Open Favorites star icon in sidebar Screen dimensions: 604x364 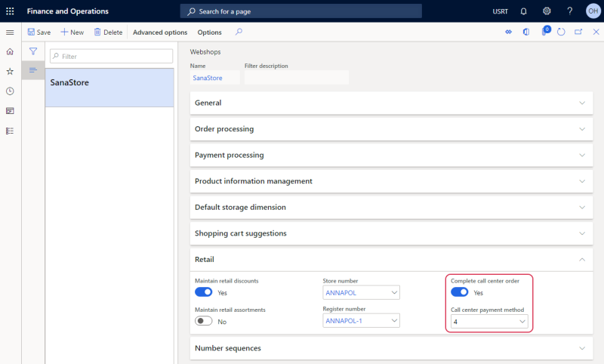click(x=10, y=71)
